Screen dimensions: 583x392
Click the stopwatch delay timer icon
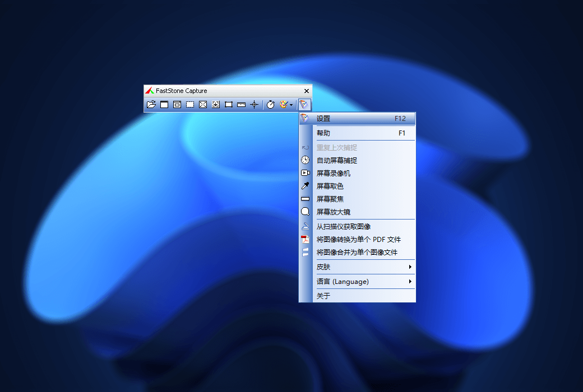pos(271,104)
